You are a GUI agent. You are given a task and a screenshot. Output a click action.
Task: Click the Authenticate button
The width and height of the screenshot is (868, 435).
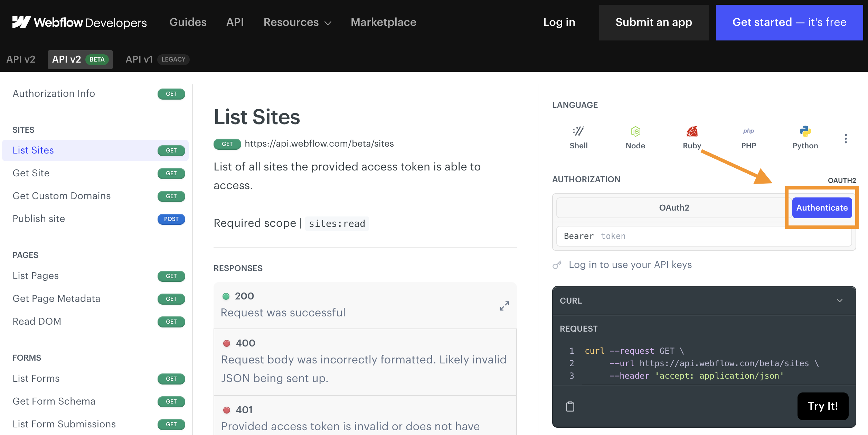822,207
